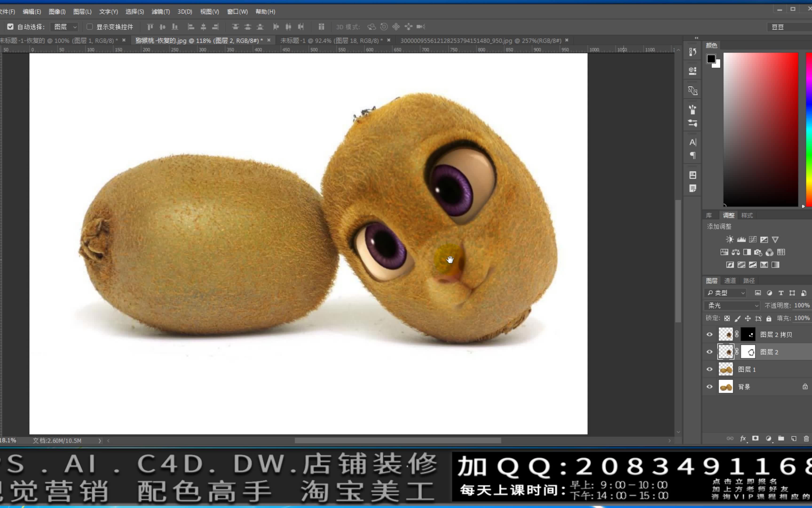812x508 pixels.
Task: Click the add layer mask icon
Action: coord(755,438)
